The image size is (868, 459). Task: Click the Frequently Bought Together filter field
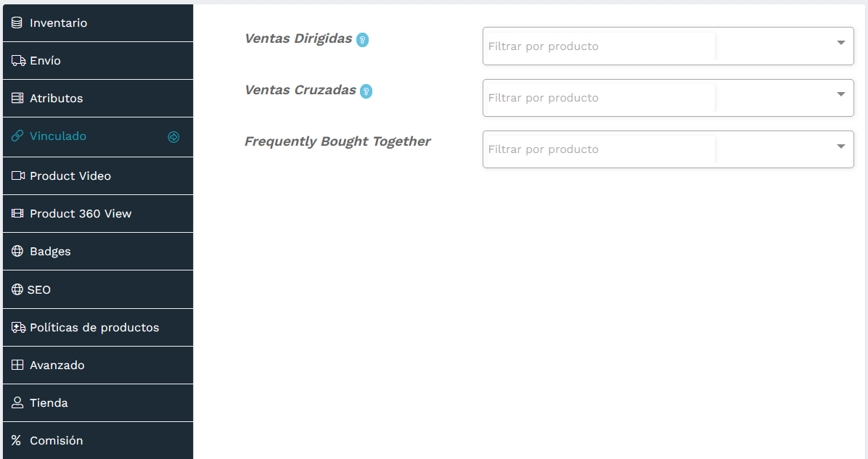[601, 149]
